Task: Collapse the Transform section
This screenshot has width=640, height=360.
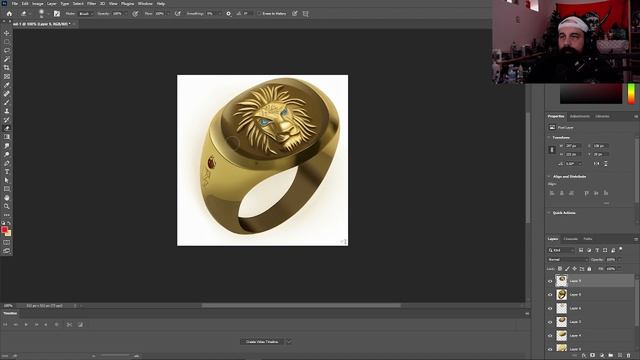Action: click(x=549, y=138)
